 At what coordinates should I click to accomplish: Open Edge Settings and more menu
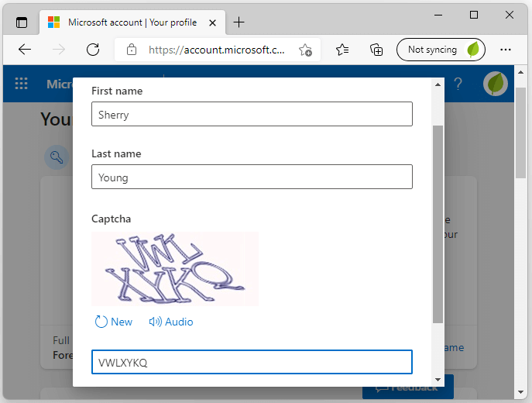(x=505, y=50)
